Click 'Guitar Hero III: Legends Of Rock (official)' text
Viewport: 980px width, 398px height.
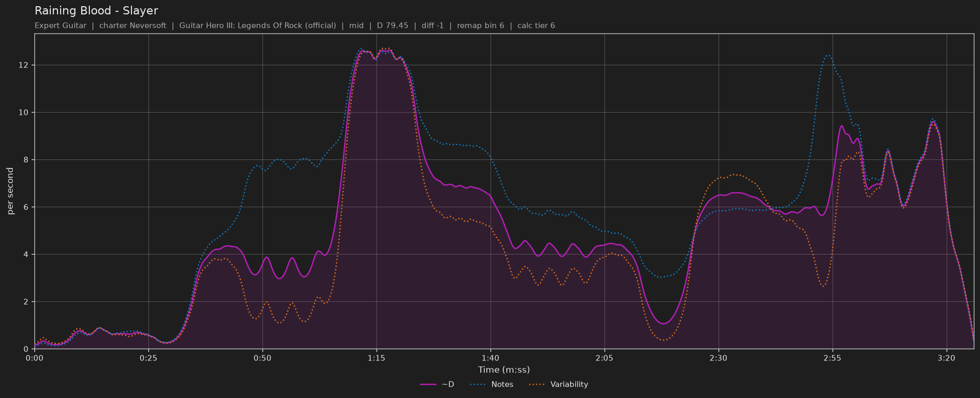[258, 26]
